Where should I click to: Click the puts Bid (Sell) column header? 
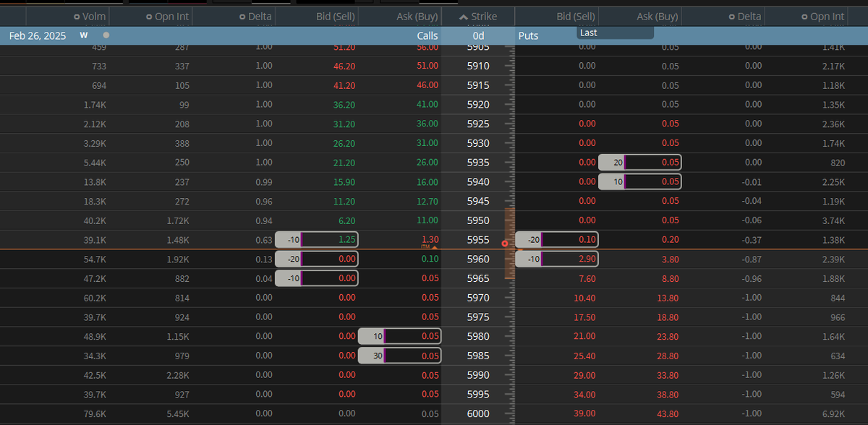(576, 17)
